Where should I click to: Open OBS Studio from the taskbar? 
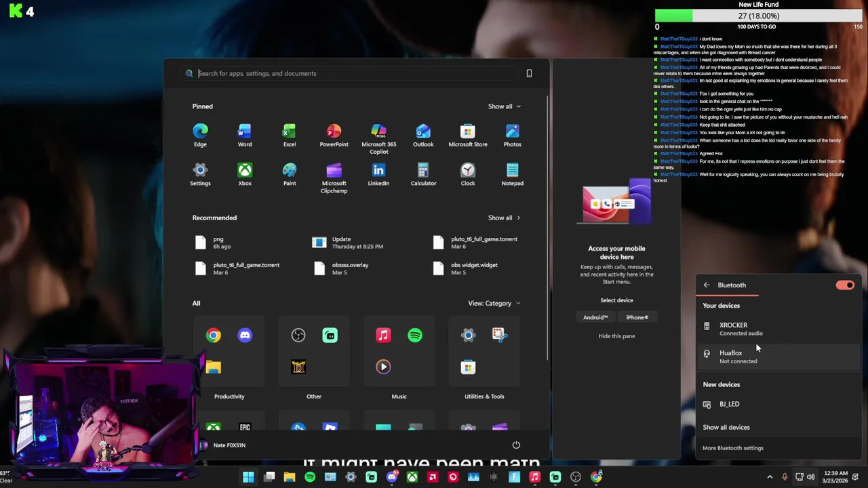point(576,477)
